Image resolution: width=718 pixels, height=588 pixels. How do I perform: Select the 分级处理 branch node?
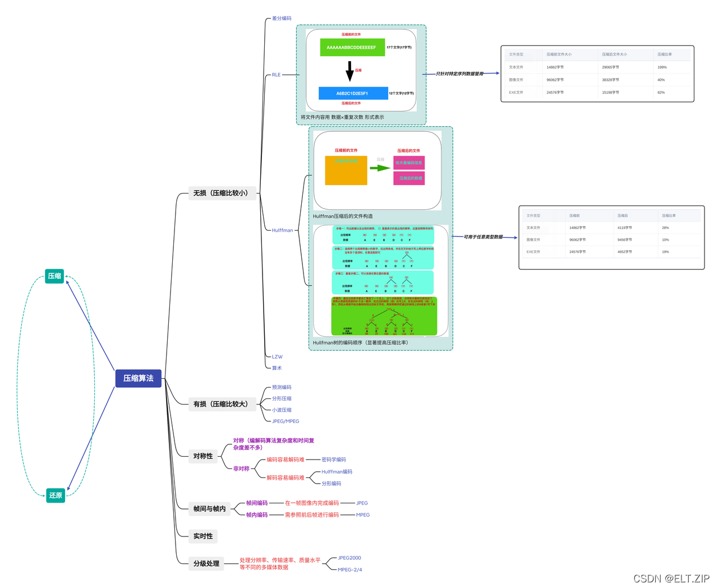pyautogui.click(x=206, y=563)
